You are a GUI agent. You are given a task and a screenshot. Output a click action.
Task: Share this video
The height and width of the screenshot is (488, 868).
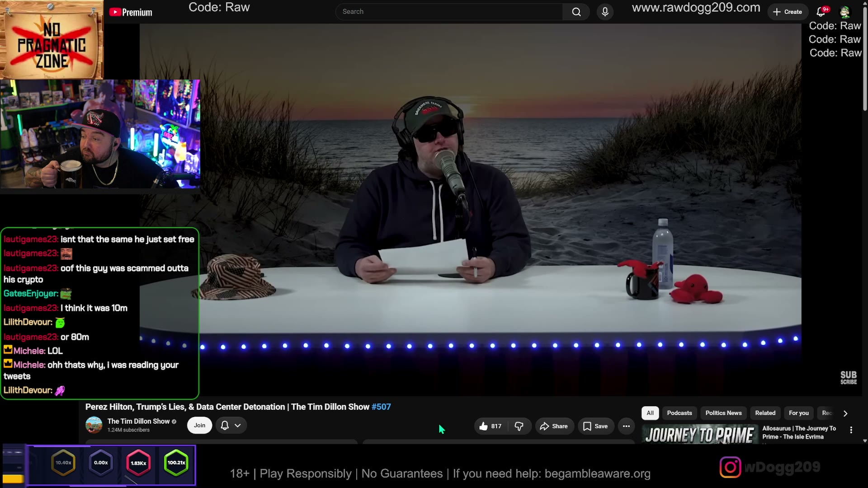click(x=554, y=426)
